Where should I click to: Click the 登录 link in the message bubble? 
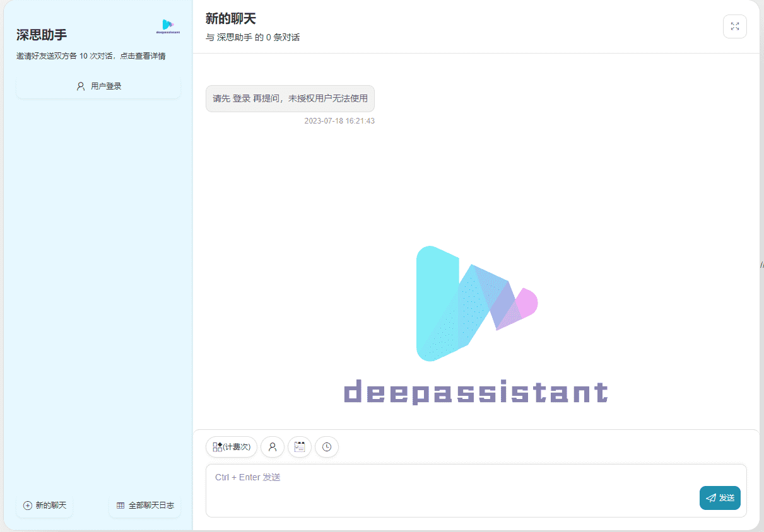242,99
